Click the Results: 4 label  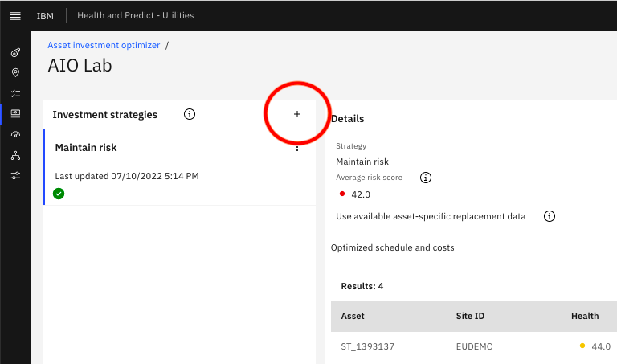pos(362,286)
